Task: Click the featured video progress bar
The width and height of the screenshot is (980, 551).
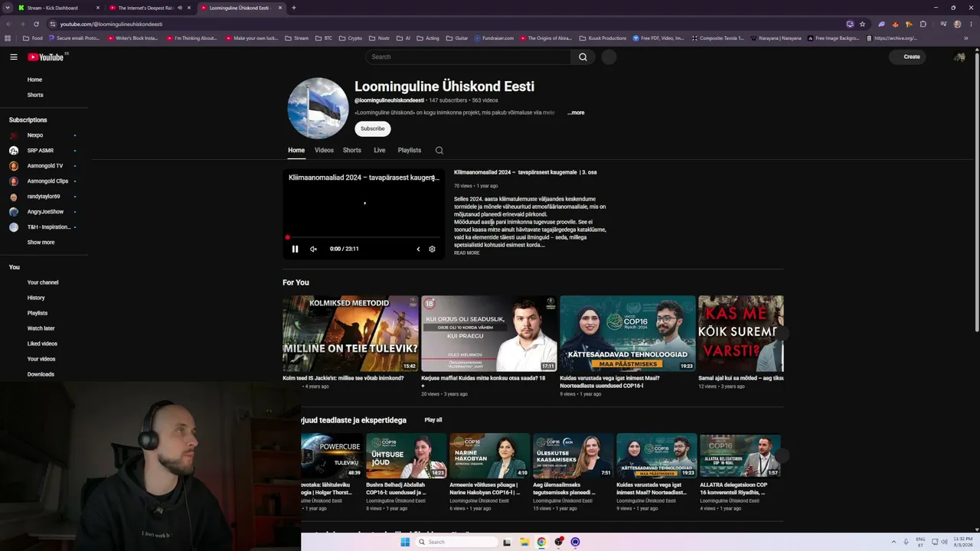Action: point(364,237)
